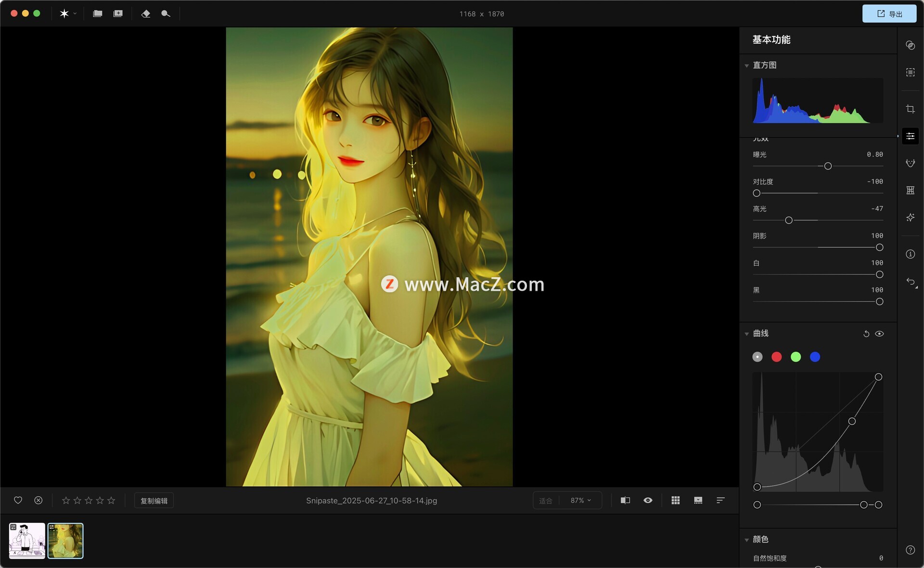Toggle preview eye in bottom toolbar
The width and height of the screenshot is (924, 568).
click(x=648, y=500)
